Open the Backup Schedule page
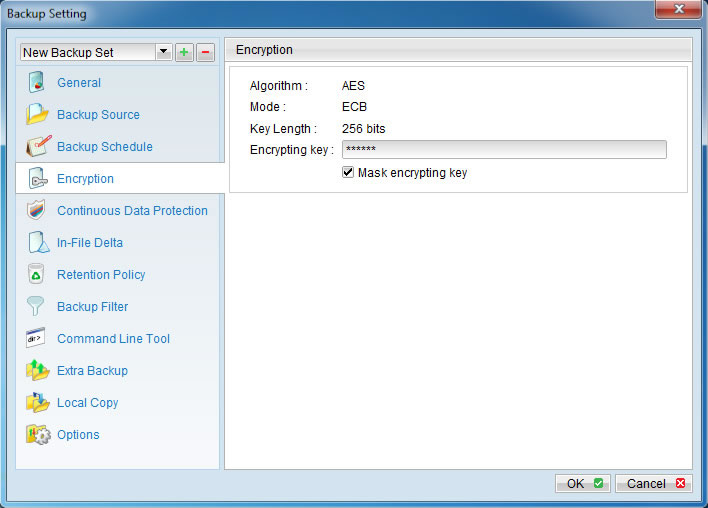Image resolution: width=708 pixels, height=508 pixels. click(105, 147)
